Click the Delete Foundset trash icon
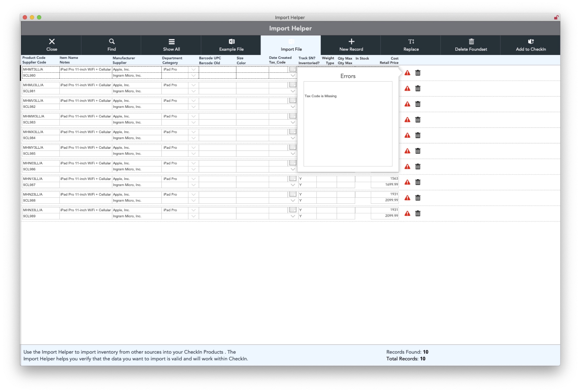The image size is (580, 392). click(x=471, y=41)
